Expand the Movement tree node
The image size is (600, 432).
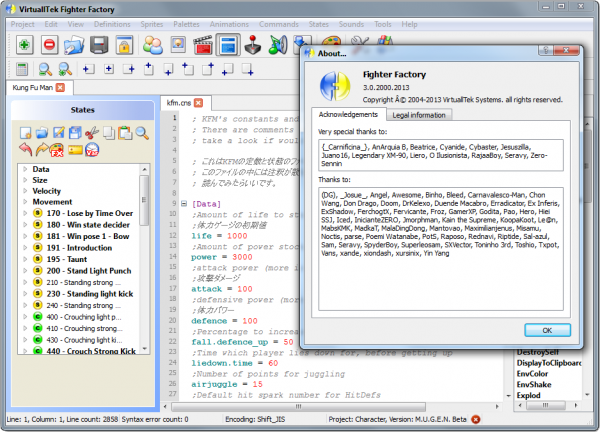pos(25,201)
